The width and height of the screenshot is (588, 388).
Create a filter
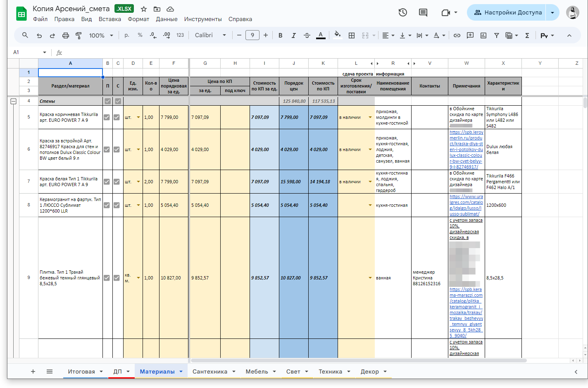click(x=497, y=35)
